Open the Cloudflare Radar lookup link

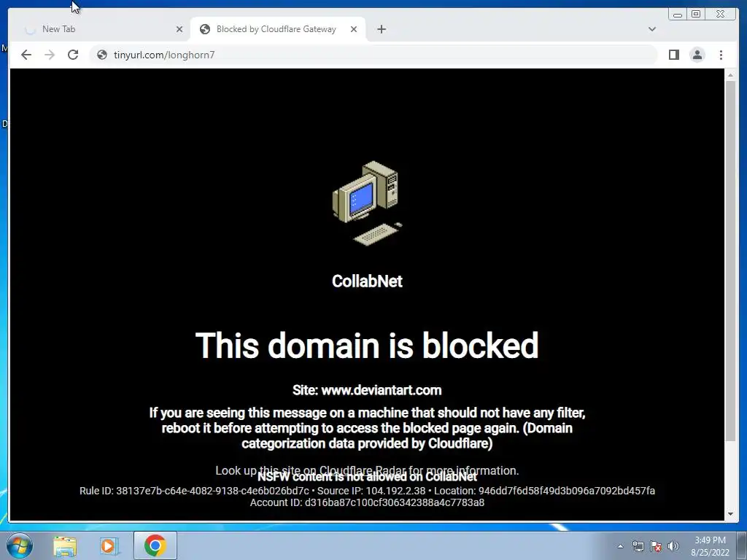point(367,470)
